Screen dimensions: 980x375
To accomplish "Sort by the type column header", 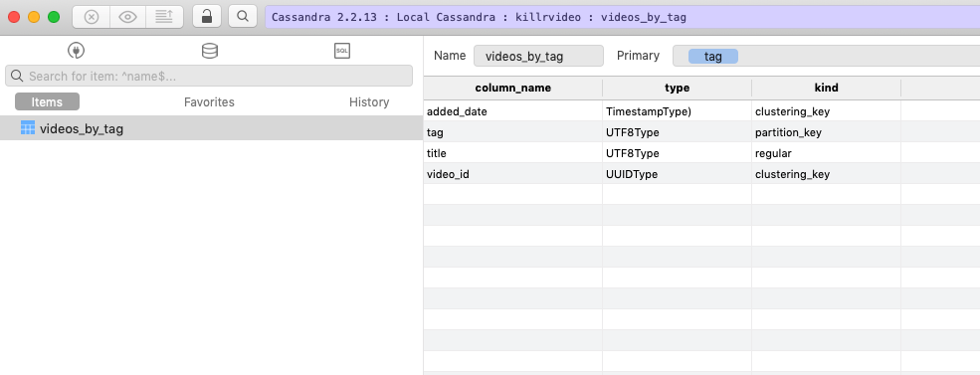I will 677,89.
